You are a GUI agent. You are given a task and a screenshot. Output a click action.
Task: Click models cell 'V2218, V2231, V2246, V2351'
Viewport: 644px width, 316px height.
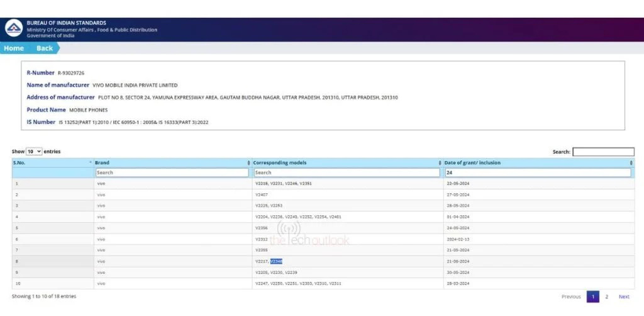pos(347,184)
